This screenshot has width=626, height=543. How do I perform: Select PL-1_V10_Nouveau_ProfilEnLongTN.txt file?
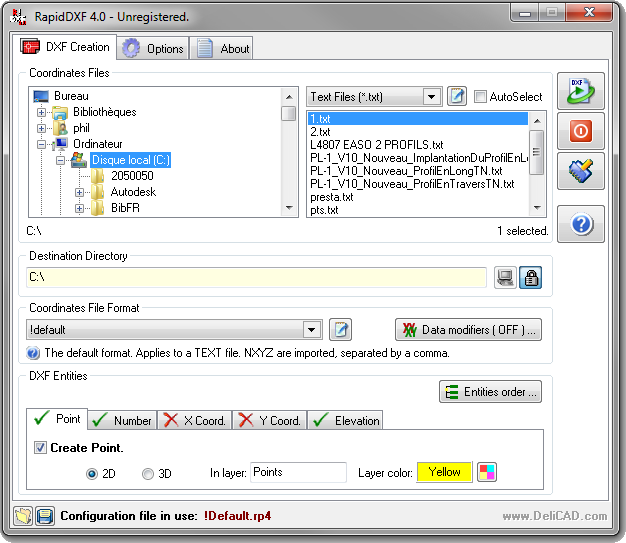418,171
